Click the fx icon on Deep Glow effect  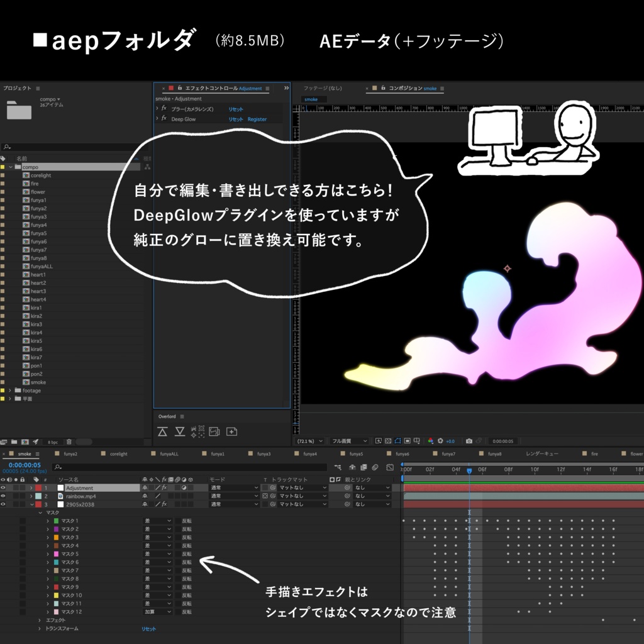(164, 119)
